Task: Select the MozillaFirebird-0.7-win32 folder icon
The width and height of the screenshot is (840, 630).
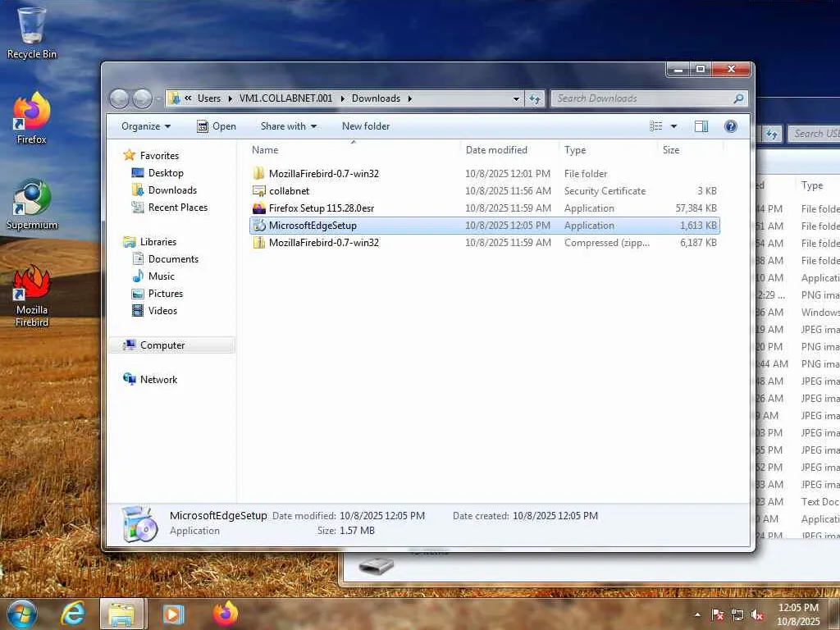Action: point(258,174)
